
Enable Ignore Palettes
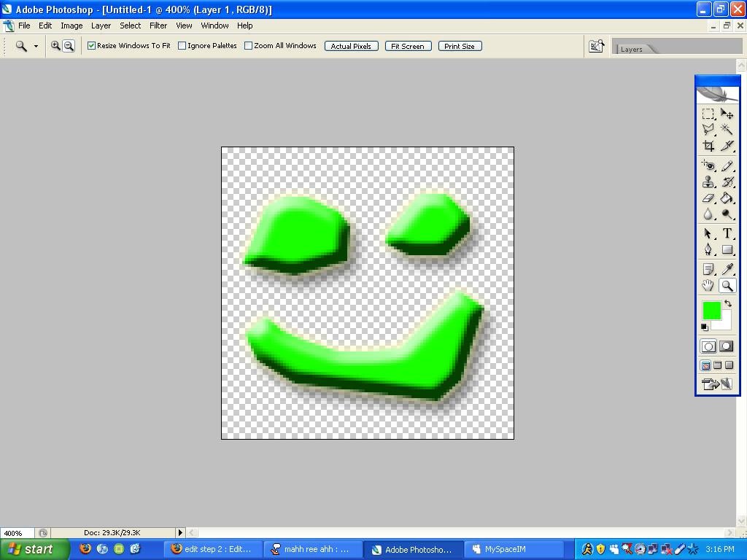pos(181,45)
